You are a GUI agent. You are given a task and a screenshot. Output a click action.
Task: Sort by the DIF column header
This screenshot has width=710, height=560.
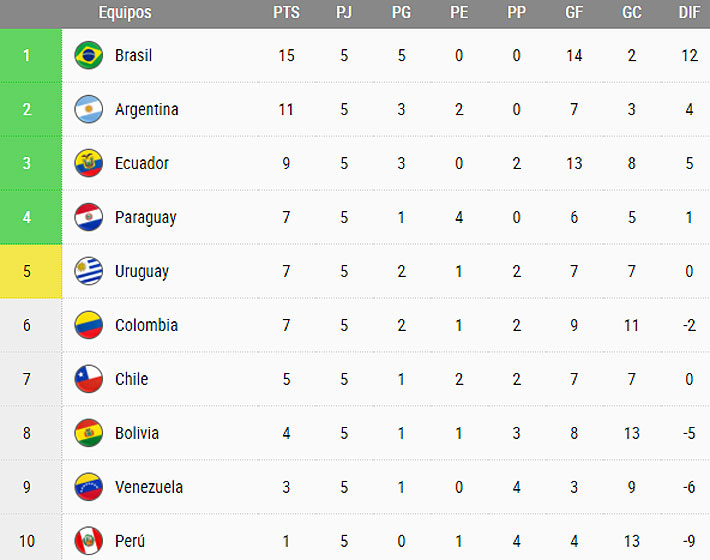[689, 13]
